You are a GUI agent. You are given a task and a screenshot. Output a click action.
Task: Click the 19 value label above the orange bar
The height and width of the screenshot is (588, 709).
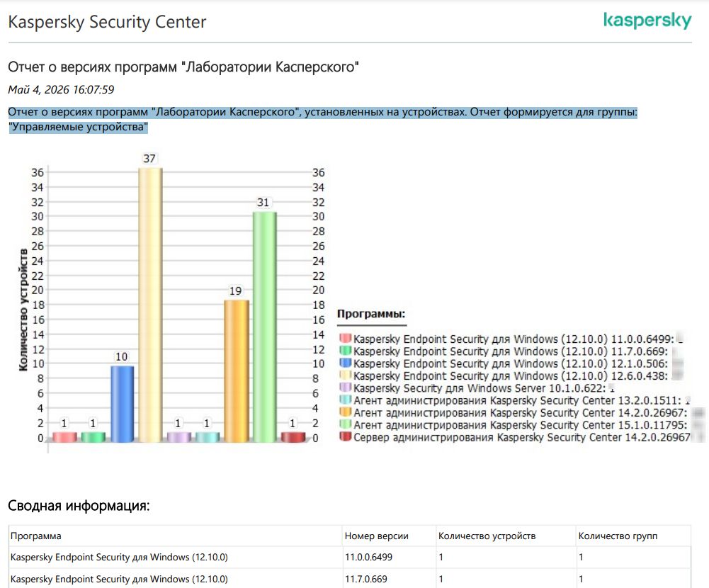coord(235,291)
